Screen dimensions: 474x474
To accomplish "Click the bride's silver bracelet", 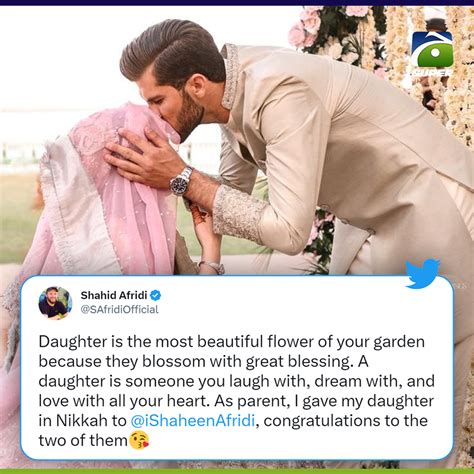I will (x=212, y=266).
